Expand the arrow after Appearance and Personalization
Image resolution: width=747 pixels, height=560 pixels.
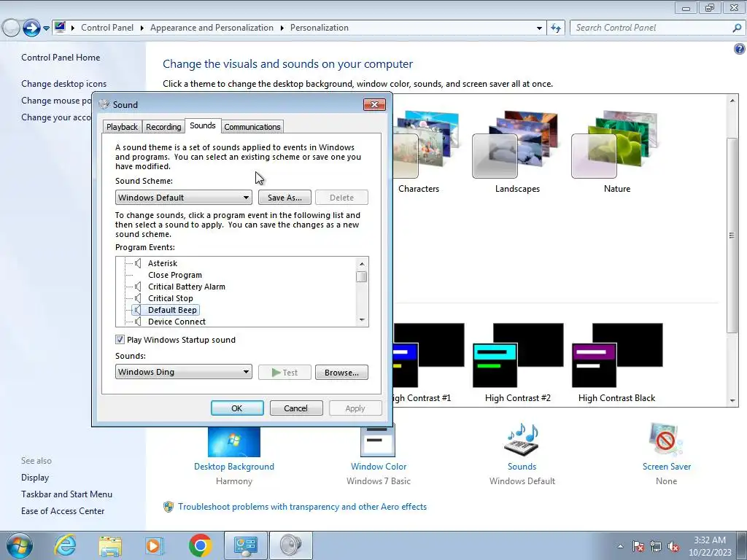point(282,28)
